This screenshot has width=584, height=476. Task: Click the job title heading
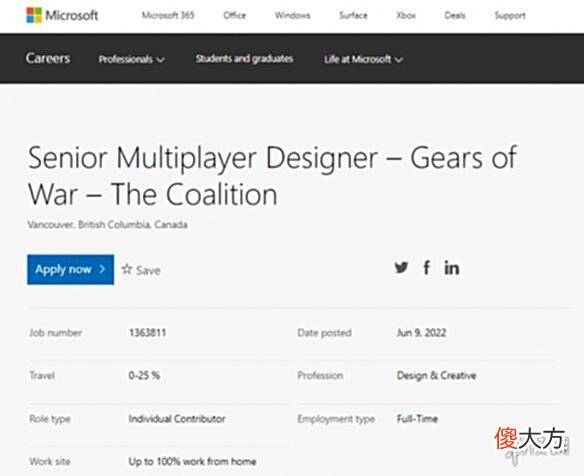[x=272, y=176]
